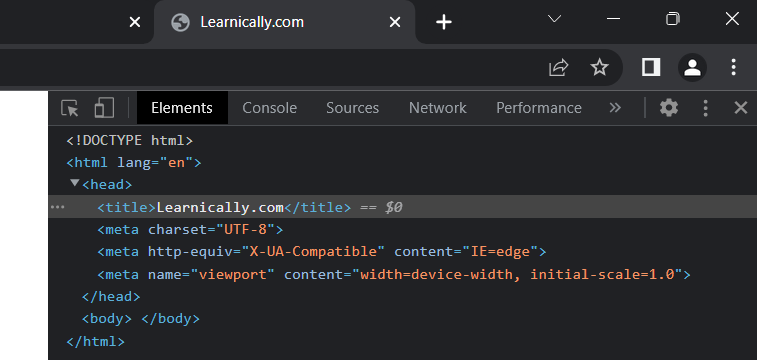
Task: Close the DevTools panel
Action: coord(741,108)
